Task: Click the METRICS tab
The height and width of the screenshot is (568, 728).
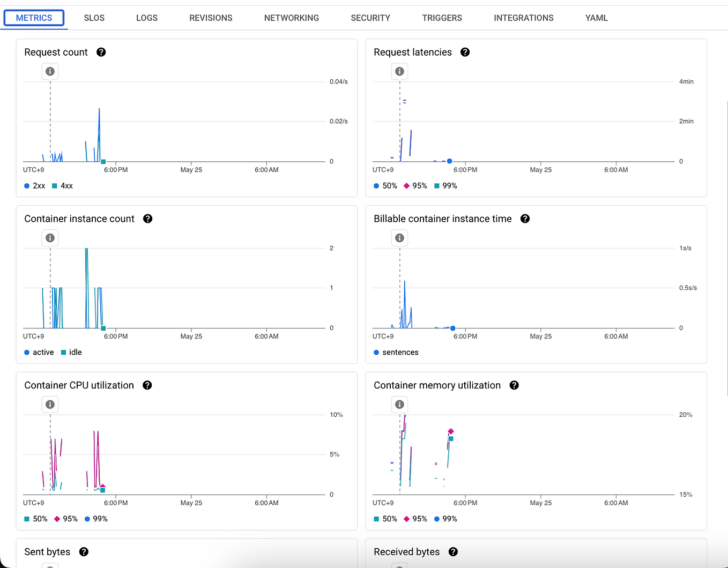Action: [34, 18]
